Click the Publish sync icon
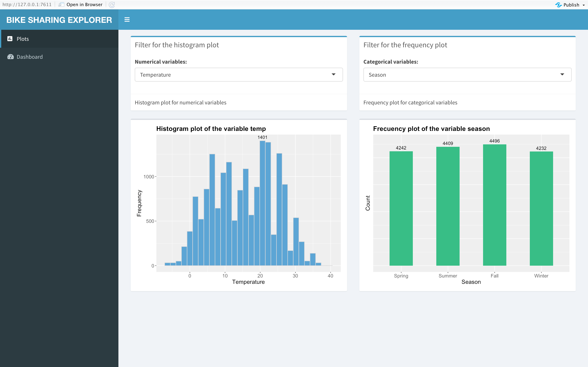The image size is (588, 367). [x=558, y=5]
